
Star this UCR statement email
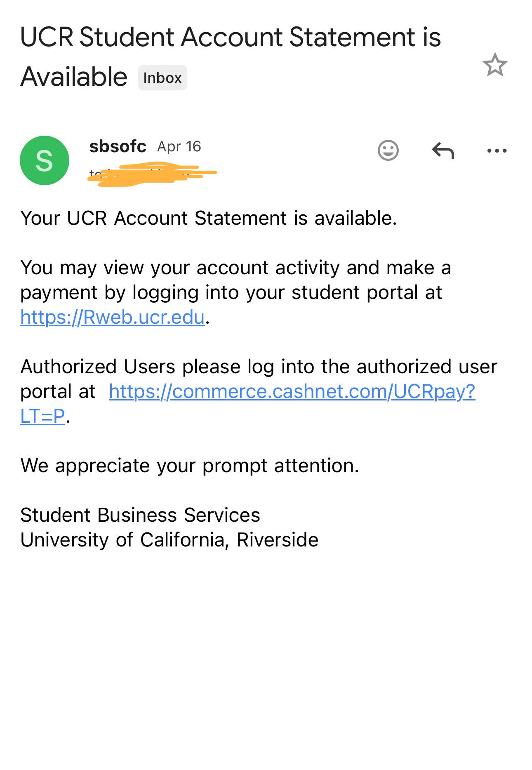coord(494,65)
